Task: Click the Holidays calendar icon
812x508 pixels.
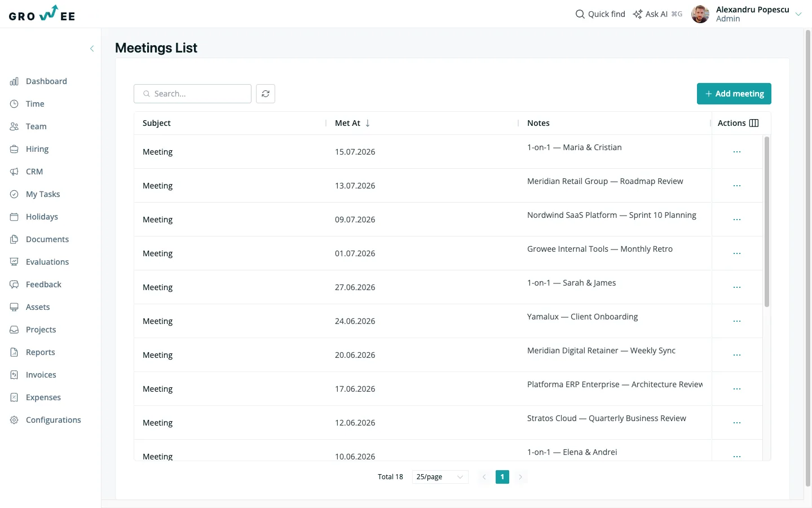Action: pyautogui.click(x=14, y=217)
